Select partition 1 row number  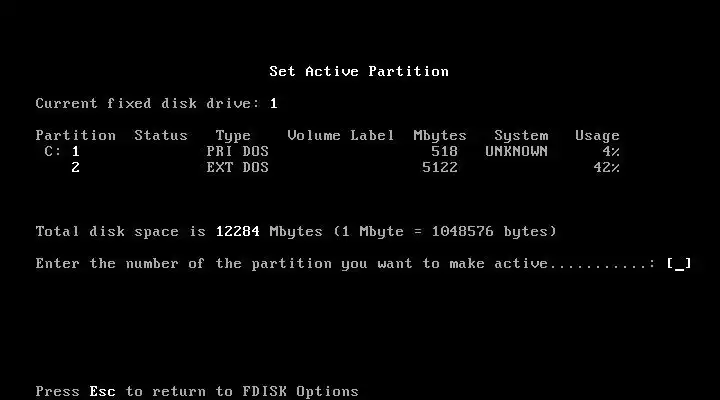tap(76, 151)
